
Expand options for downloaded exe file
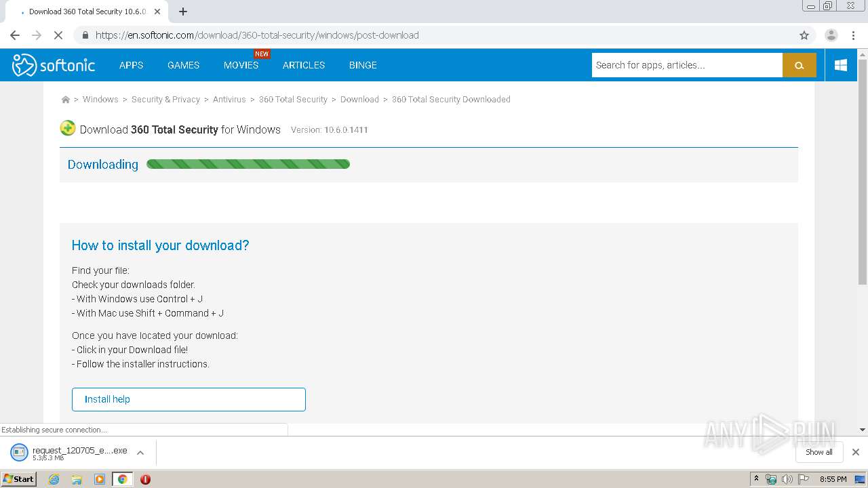pyautogui.click(x=140, y=453)
